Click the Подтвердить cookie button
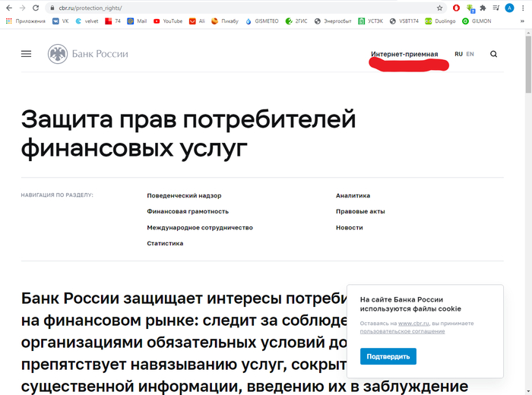The image size is (532, 395). tap(388, 356)
